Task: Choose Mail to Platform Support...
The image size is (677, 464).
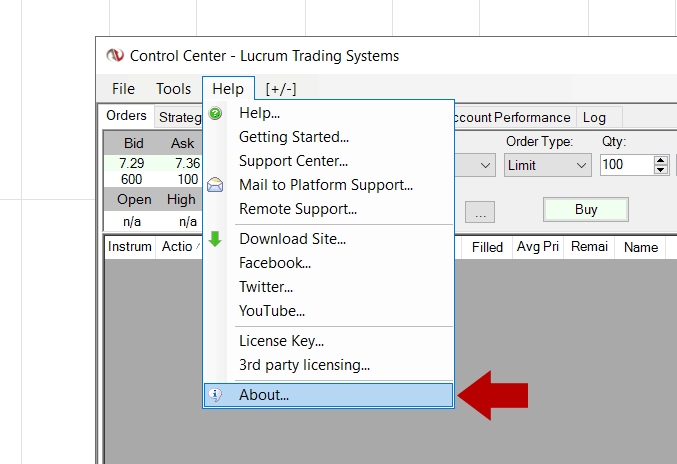Action: (328, 185)
